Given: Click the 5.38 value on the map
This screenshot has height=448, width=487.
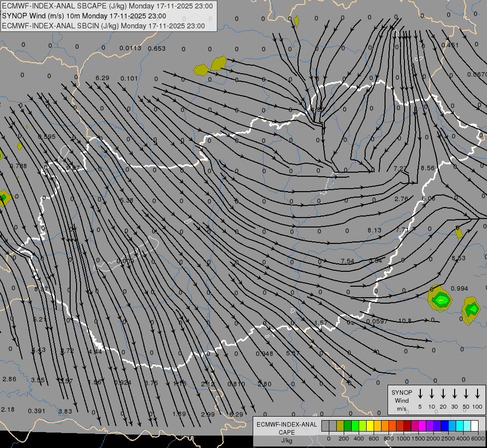Looking at the screenshot, I should pos(127,200).
